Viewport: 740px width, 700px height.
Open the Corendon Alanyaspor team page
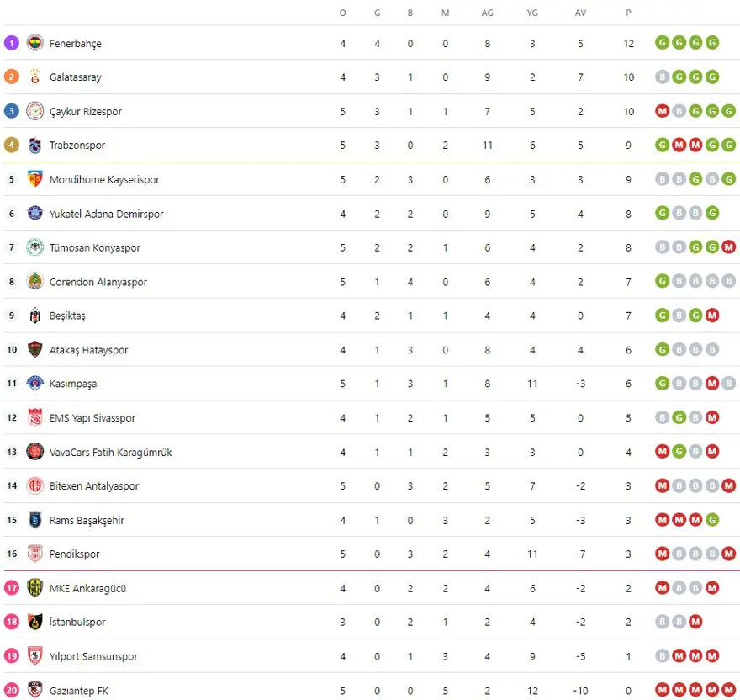98,282
